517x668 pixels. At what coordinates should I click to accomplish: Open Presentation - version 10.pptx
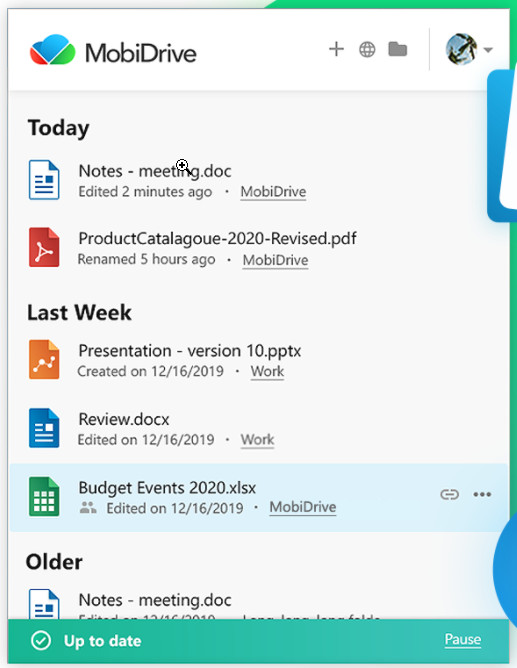coord(190,351)
